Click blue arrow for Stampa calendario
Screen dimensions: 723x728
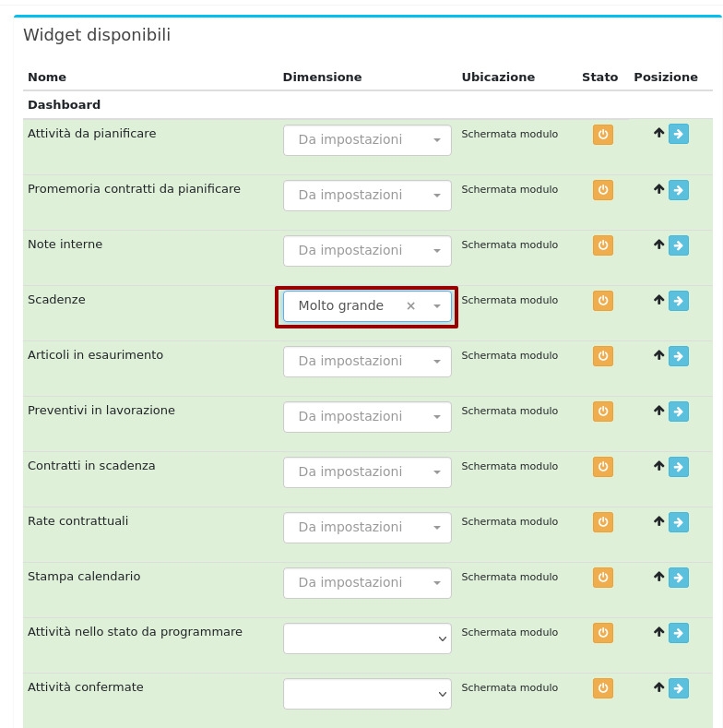pos(679,578)
